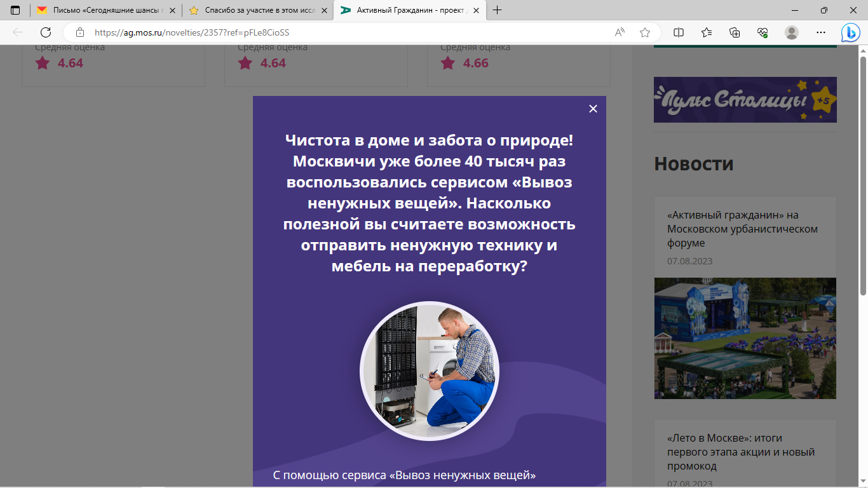Click the «Новости» heading
The width and height of the screenshot is (868, 488).
[x=694, y=164]
